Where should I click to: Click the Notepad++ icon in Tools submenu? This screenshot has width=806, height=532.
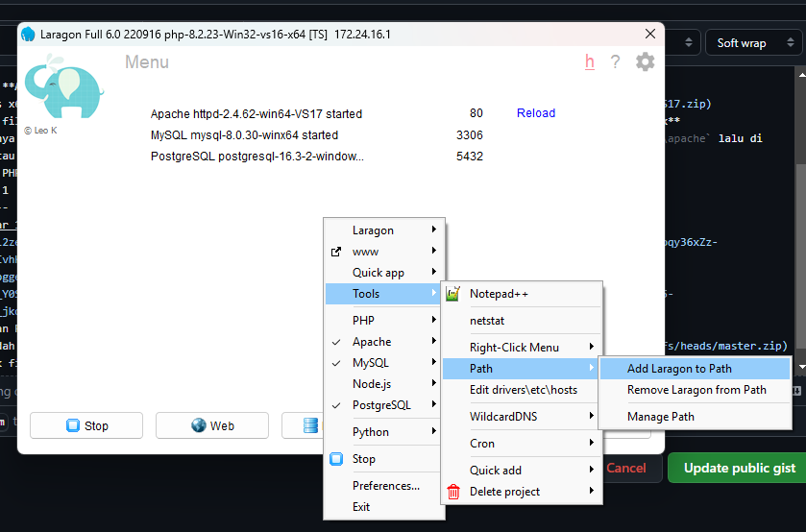452,294
